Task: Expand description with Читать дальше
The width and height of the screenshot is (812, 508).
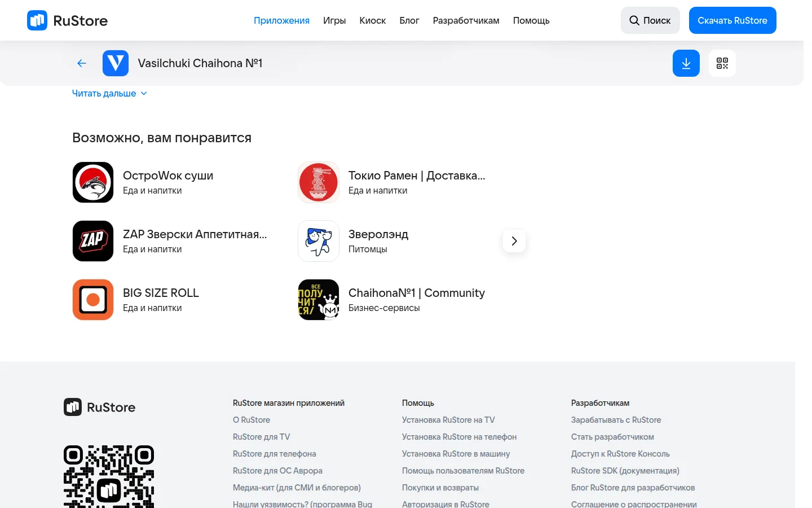Action: (109, 93)
